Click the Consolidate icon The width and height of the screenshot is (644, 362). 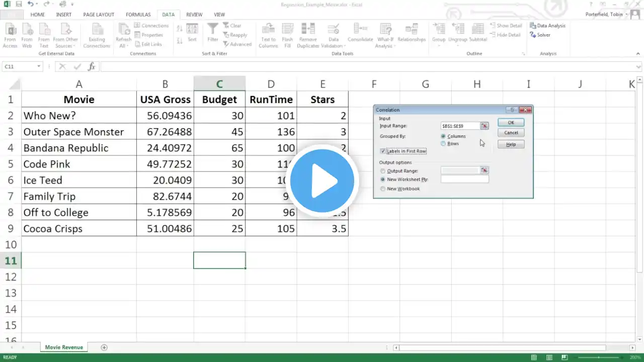tap(360, 29)
